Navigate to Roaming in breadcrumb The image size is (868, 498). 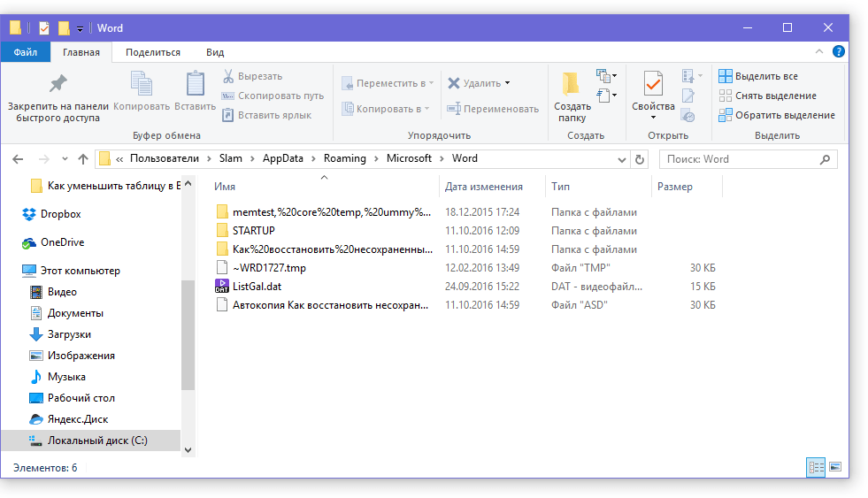pyautogui.click(x=345, y=158)
